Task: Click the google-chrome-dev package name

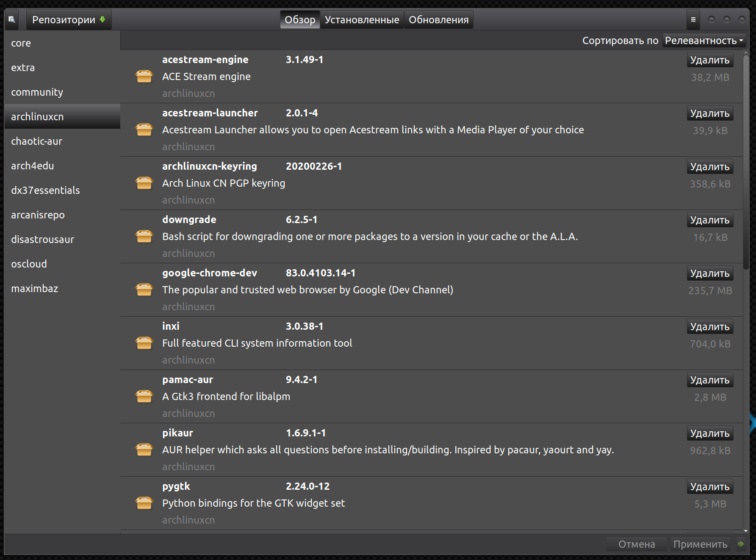Action: point(210,273)
